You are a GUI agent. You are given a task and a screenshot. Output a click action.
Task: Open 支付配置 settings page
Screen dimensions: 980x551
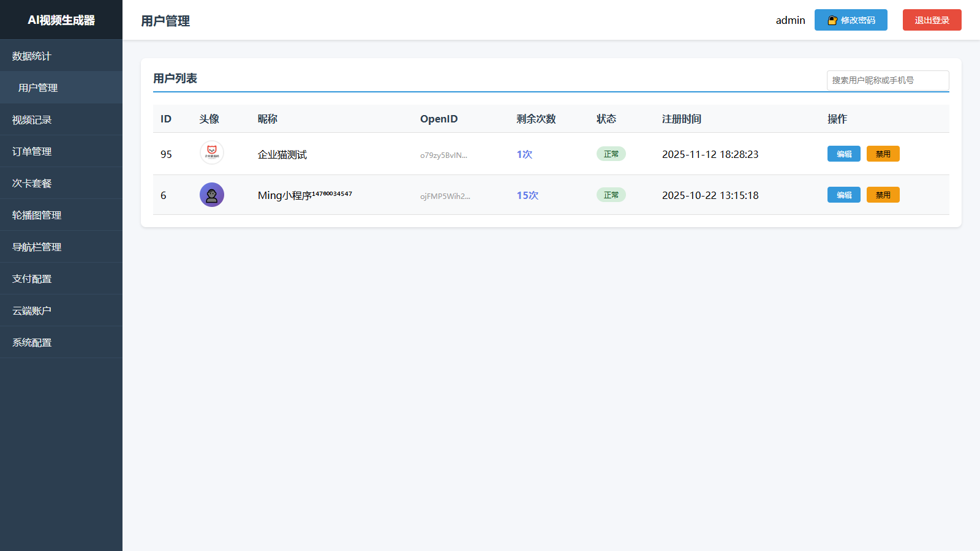32,279
